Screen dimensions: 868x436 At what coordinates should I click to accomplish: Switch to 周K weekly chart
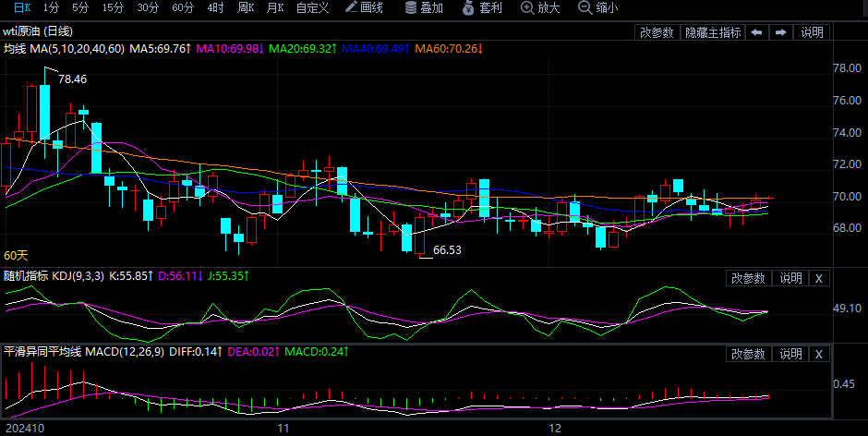(x=245, y=7)
